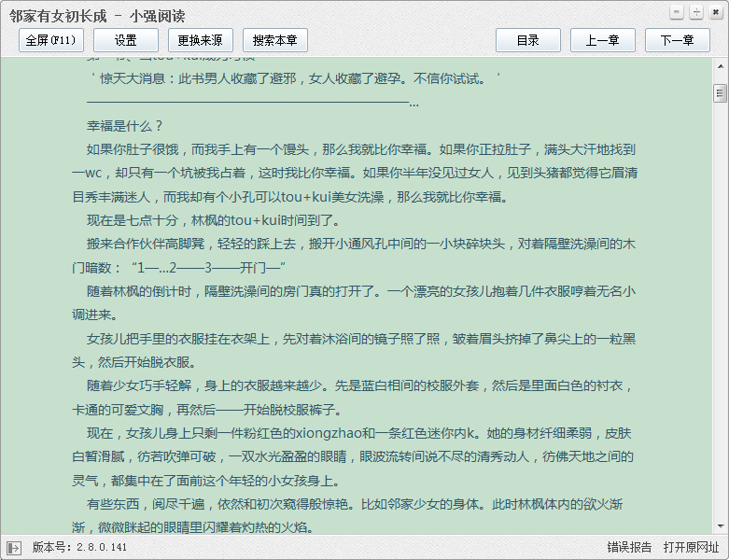Click the scrollbar down arrow
The width and height of the screenshot is (729, 560).
coord(721,525)
